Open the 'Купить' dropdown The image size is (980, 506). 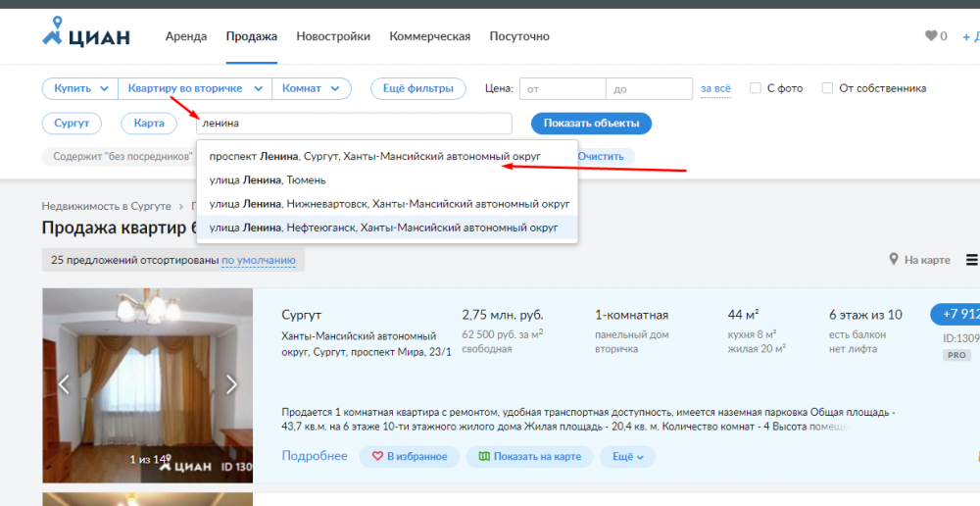coord(80,88)
